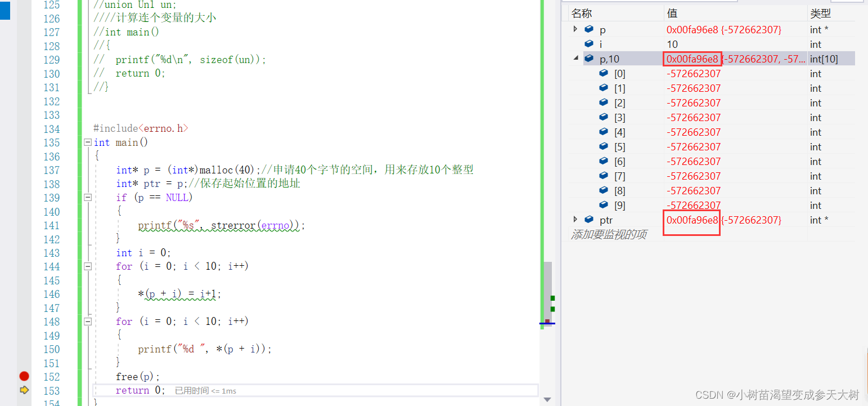Toggle the breakpoint on line 152
Image resolution: width=868 pixels, height=406 pixels.
24,376
